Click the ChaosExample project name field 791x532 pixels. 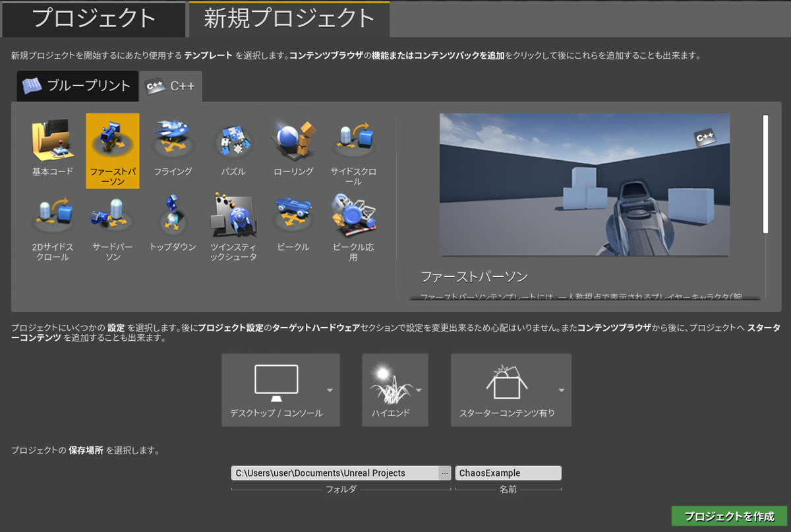tap(508, 473)
